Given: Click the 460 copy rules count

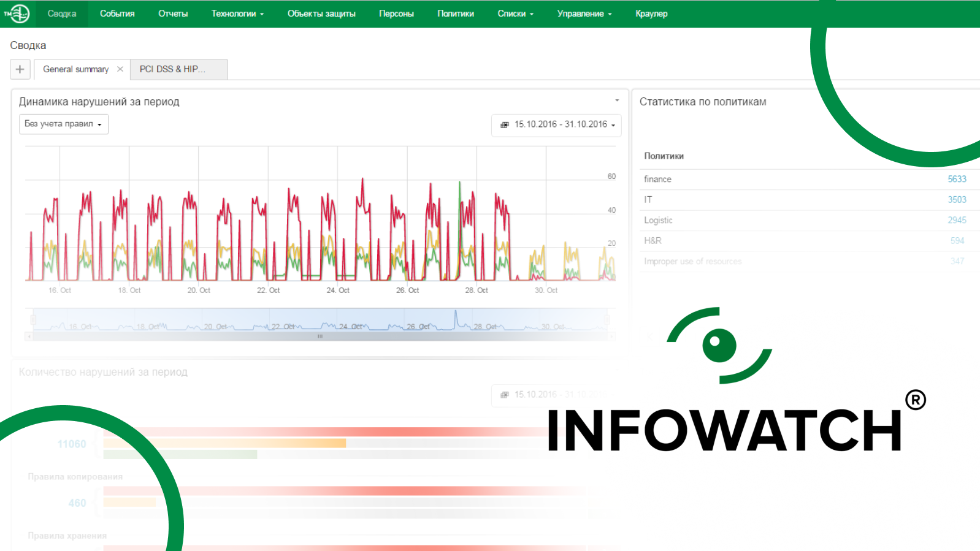Looking at the screenshot, I should coord(77,503).
